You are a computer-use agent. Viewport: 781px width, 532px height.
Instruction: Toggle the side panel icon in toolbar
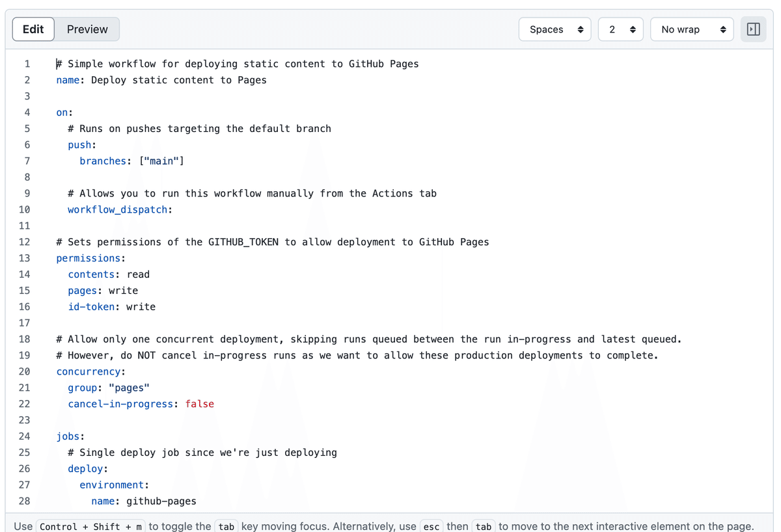click(x=753, y=29)
